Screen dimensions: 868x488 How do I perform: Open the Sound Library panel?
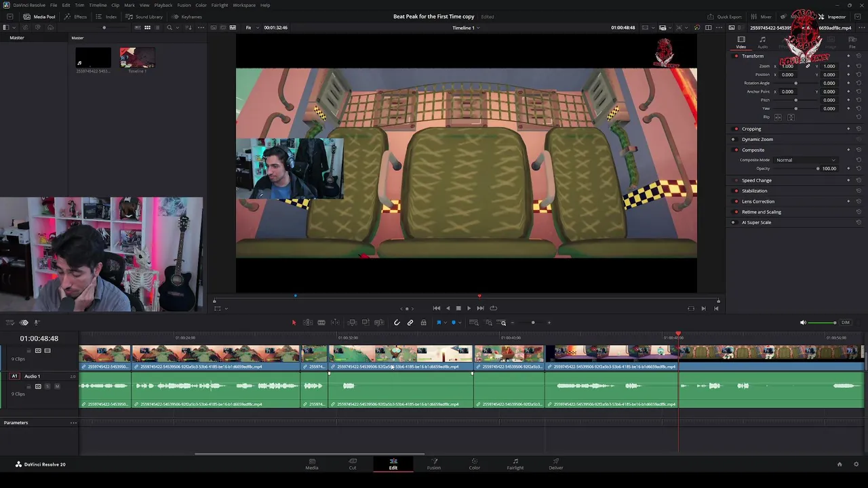click(144, 16)
